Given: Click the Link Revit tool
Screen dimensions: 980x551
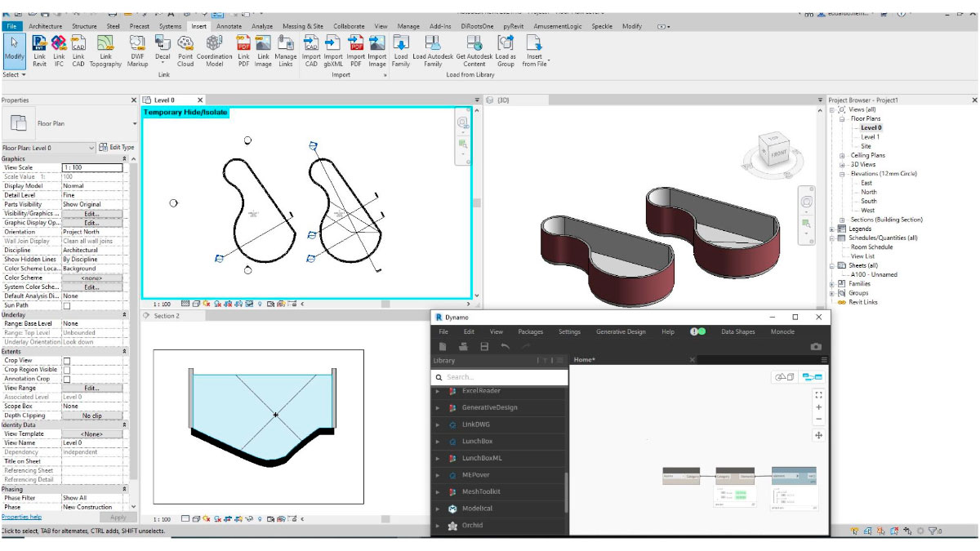Looking at the screenshot, I should 40,50.
